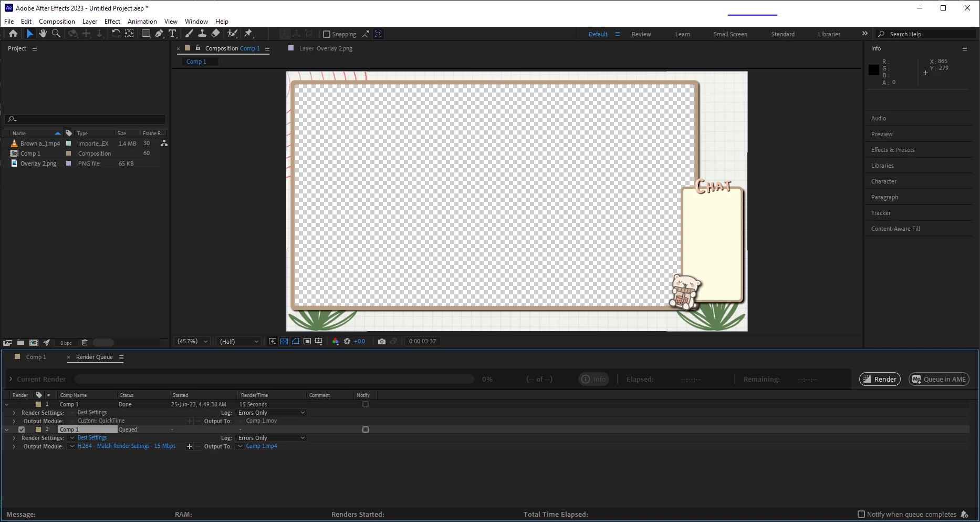The image size is (980, 522).
Task: Toggle Mask and Shape Path visibility
Action: tap(296, 342)
